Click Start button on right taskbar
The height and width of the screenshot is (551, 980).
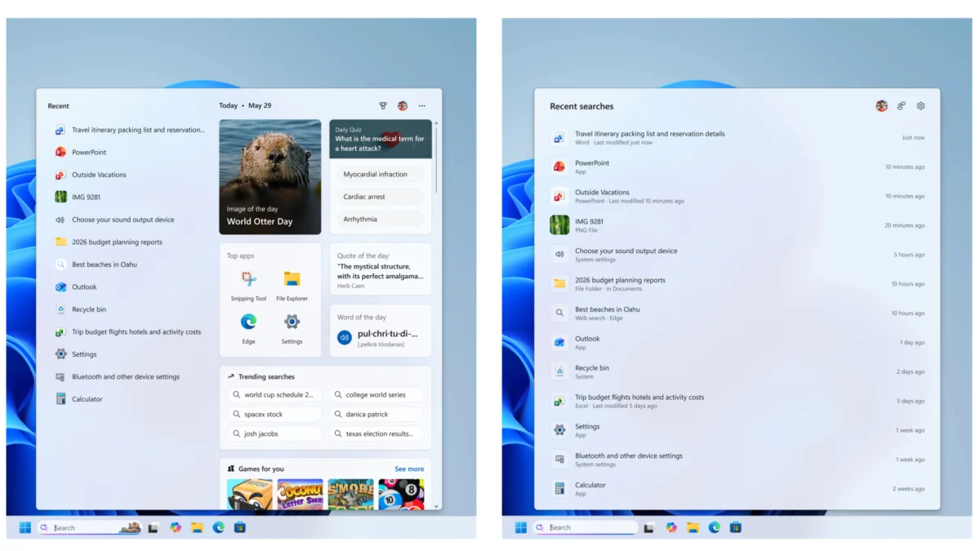coord(520,527)
